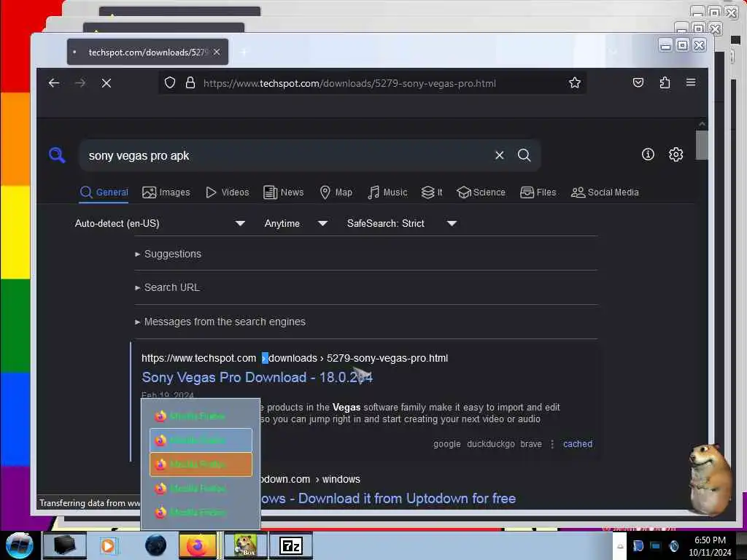Select the blue-outlined Mozilla Firefox list entry
Screen dimensions: 747x560
[201, 440]
